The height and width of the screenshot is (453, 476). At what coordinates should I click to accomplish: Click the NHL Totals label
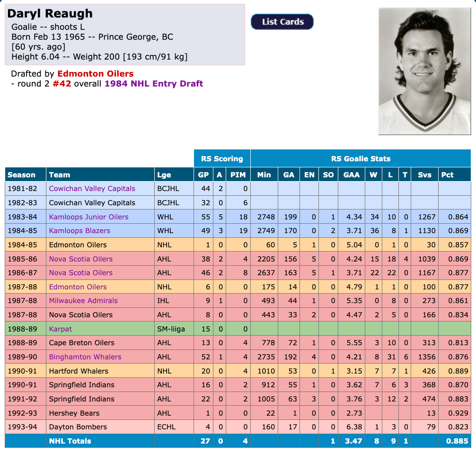pos(70,441)
